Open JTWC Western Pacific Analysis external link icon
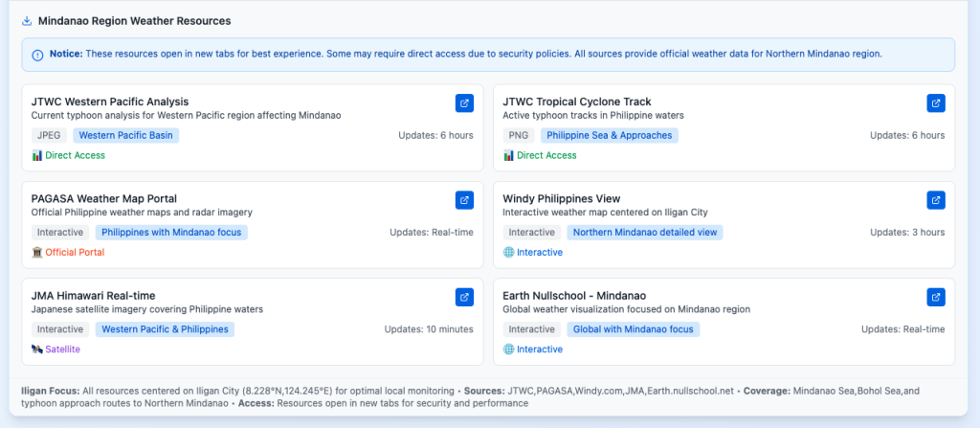This screenshot has height=428, width=980. 464,103
